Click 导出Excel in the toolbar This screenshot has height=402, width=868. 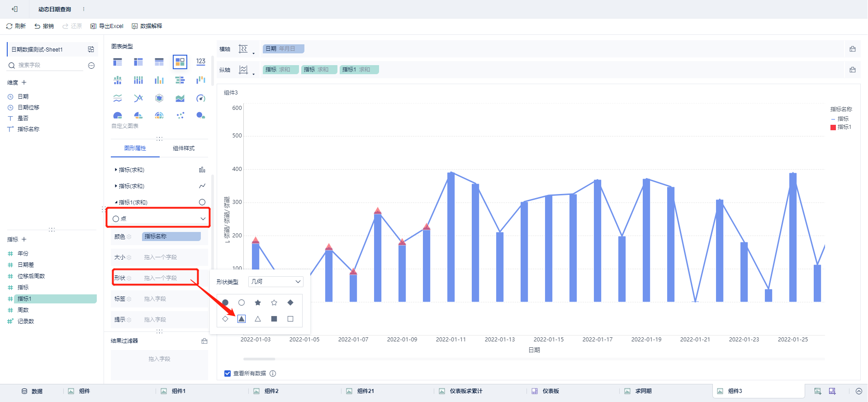pyautogui.click(x=107, y=26)
